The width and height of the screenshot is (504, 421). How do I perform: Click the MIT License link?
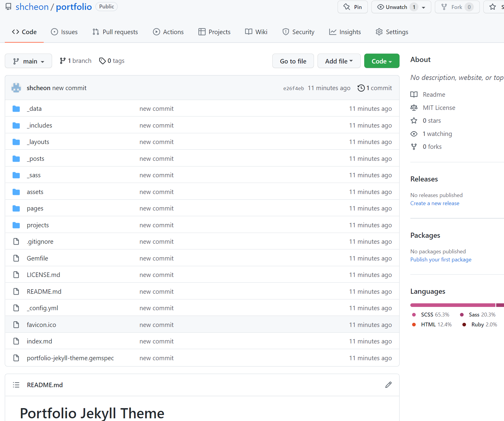coord(439,108)
